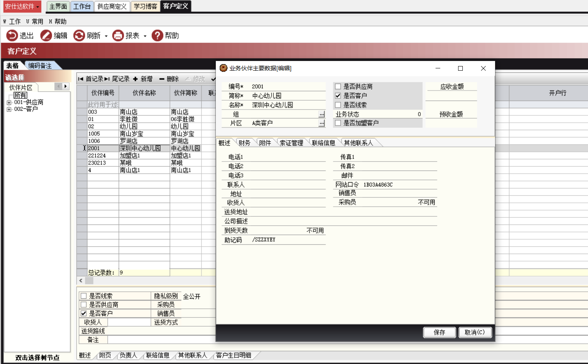Screen dimensions: 588x364
Task: Click the 简称 input field
Action: [288, 96]
